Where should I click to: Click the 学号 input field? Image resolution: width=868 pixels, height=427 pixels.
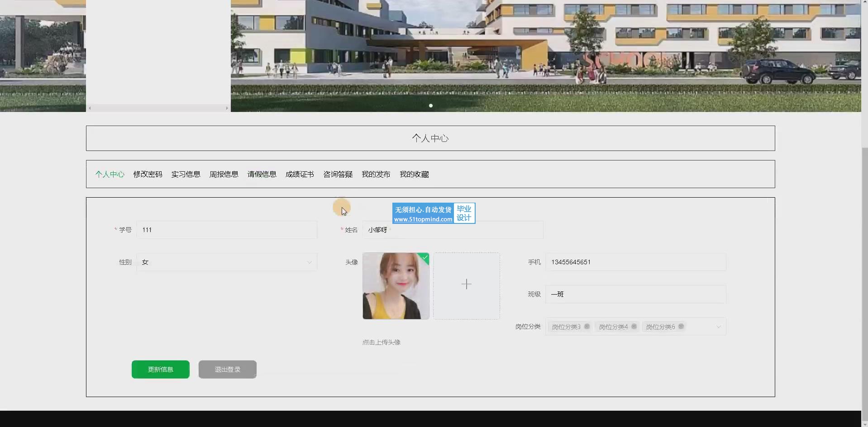227,230
